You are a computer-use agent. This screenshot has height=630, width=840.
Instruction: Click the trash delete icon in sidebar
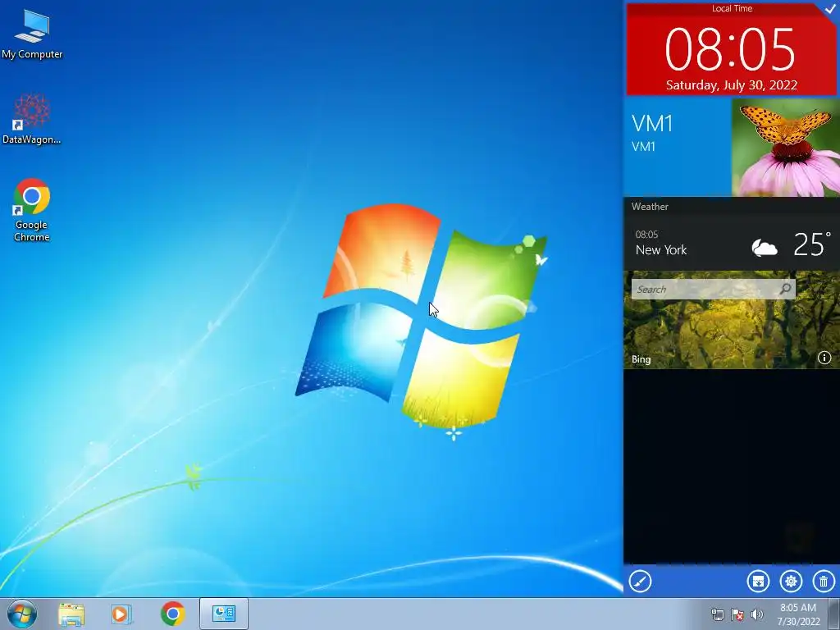click(x=824, y=582)
